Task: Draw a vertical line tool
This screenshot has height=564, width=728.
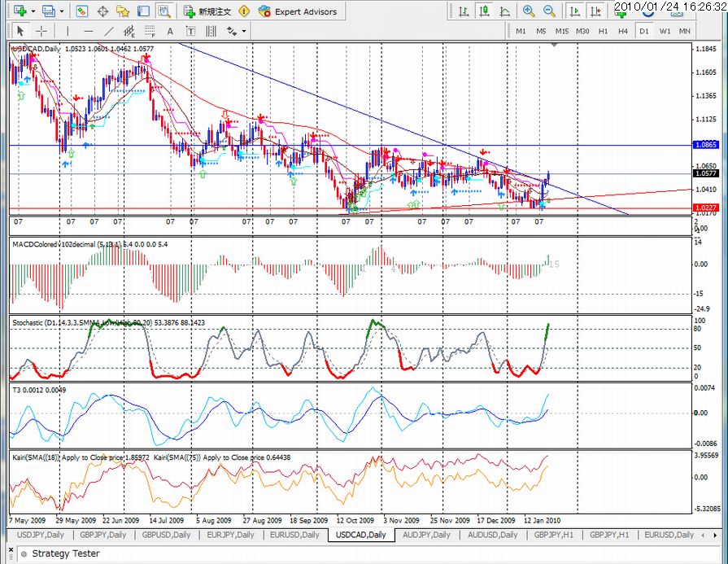Action: [68, 31]
